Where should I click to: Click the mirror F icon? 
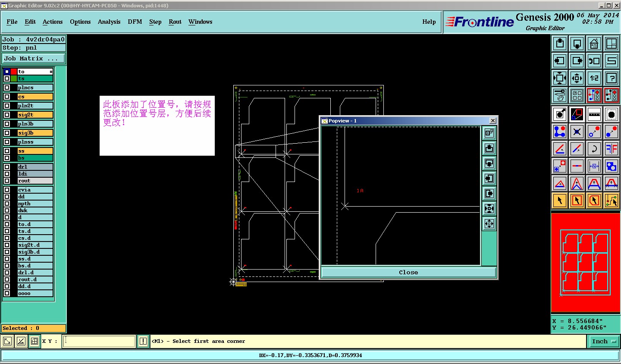(612, 149)
